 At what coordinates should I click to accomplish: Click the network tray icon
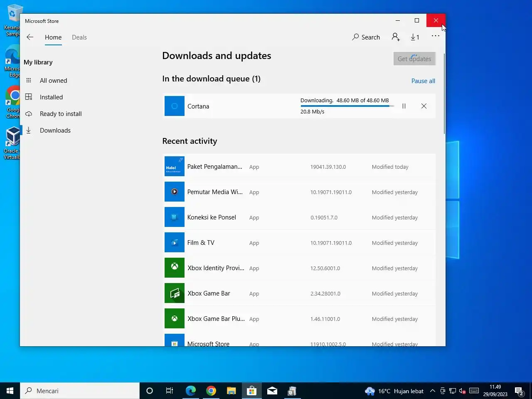(x=453, y=391)
